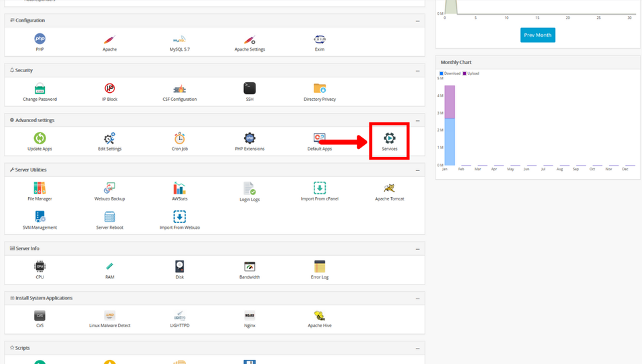Toggle Download series in Monthly Chart legend
This screenshot has width=642, height=364.
tap(451, 73)
